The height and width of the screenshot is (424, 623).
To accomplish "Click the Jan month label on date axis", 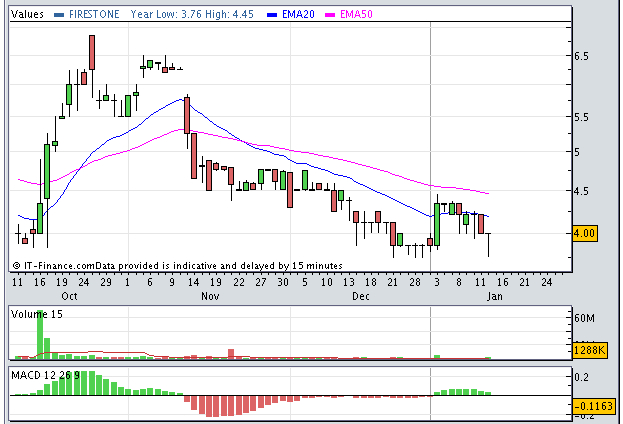I will coord(494,297).
